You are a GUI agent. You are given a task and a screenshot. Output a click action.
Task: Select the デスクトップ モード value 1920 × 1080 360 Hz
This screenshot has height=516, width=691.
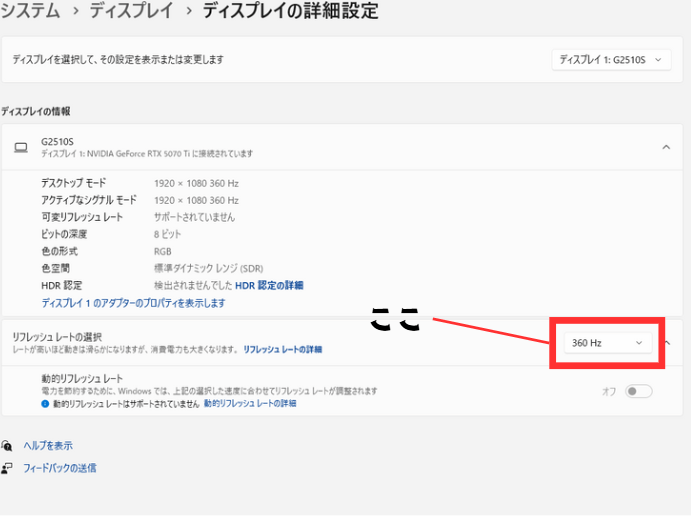(x=197, y=183)
